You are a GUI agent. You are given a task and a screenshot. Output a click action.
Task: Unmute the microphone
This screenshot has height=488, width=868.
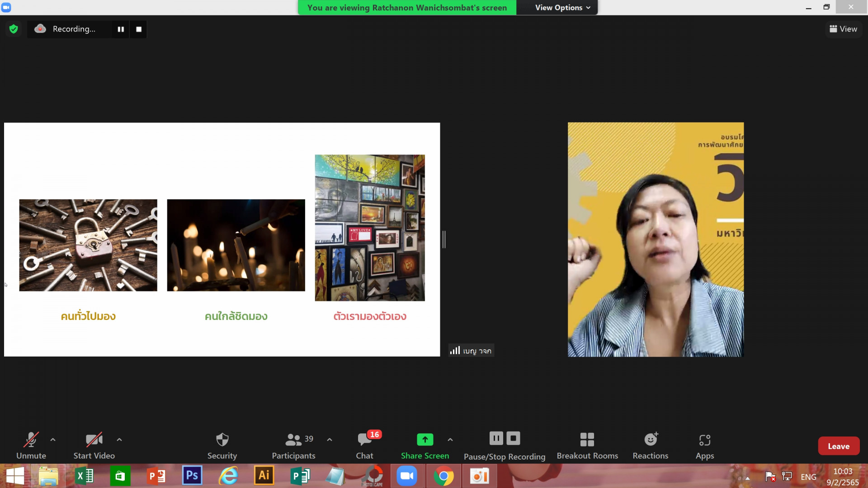tap(31, 446)
